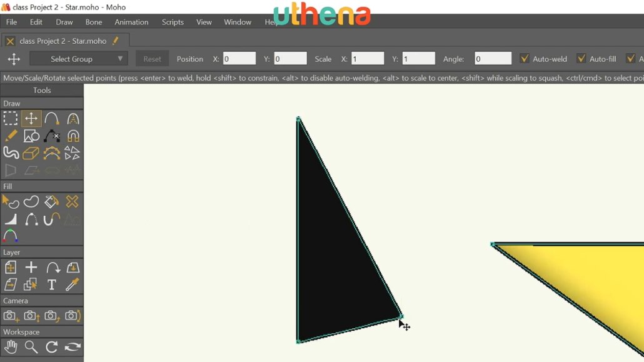Open the Animation menu
The height and width of the screenshot is (362, 644).
pos(131,22)
